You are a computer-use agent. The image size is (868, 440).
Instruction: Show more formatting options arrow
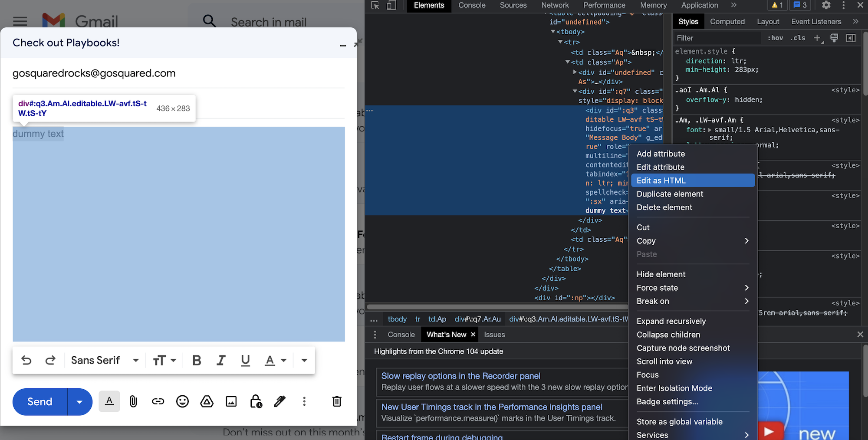tap(304, 360)
